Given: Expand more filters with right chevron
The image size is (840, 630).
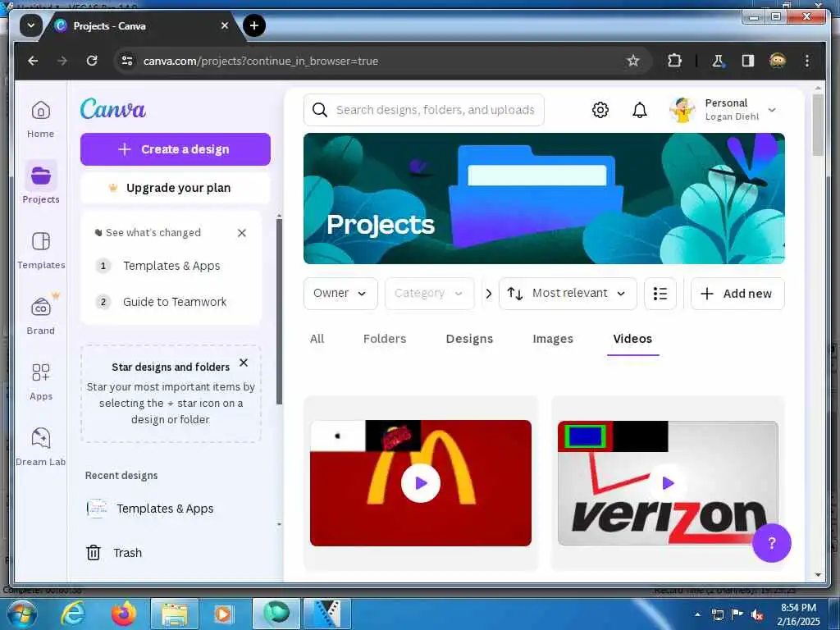Looking at the screenshot, I should pyautogui.click(x=488, y=294).
